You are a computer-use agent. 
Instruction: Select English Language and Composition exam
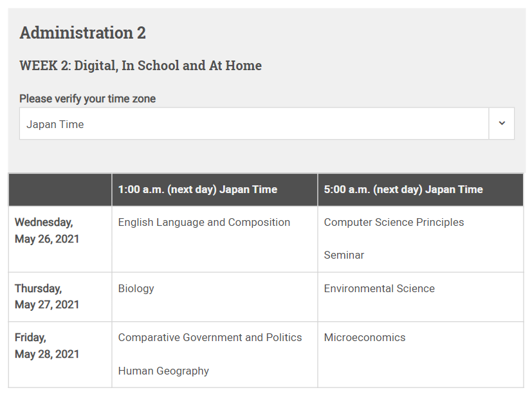204,223
